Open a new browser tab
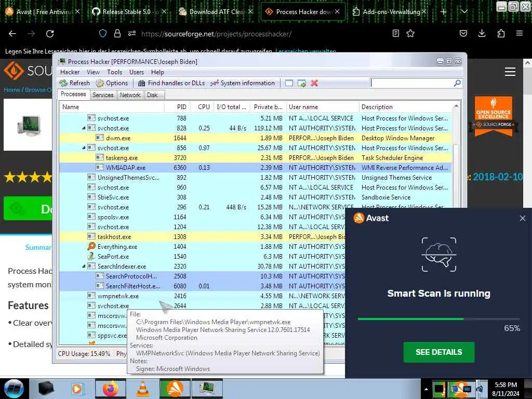This screenshot has width=532, height=399. (444, 12)
